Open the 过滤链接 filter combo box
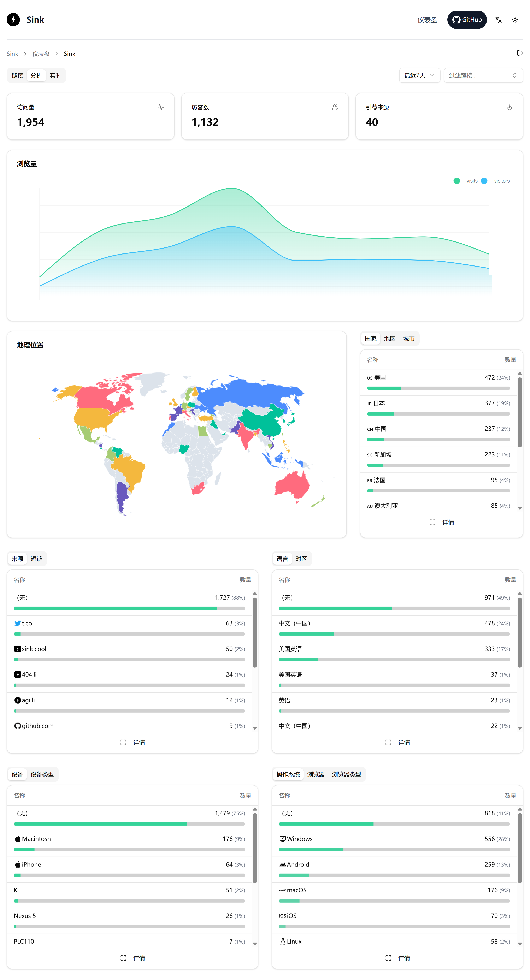530x980 pixels. pyautogui.click(x=483, y=75)
